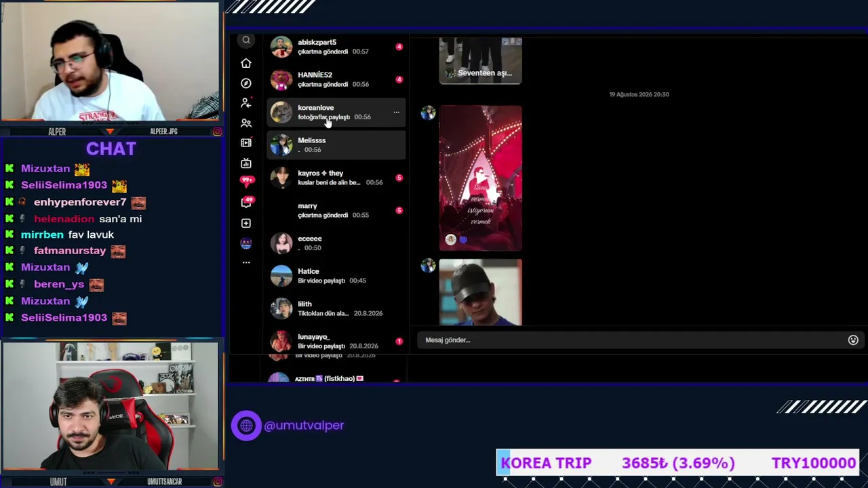Viewport: 868px width, 488px height.
Task: Click beren_ys username in chat
Action: pos(59,284)
